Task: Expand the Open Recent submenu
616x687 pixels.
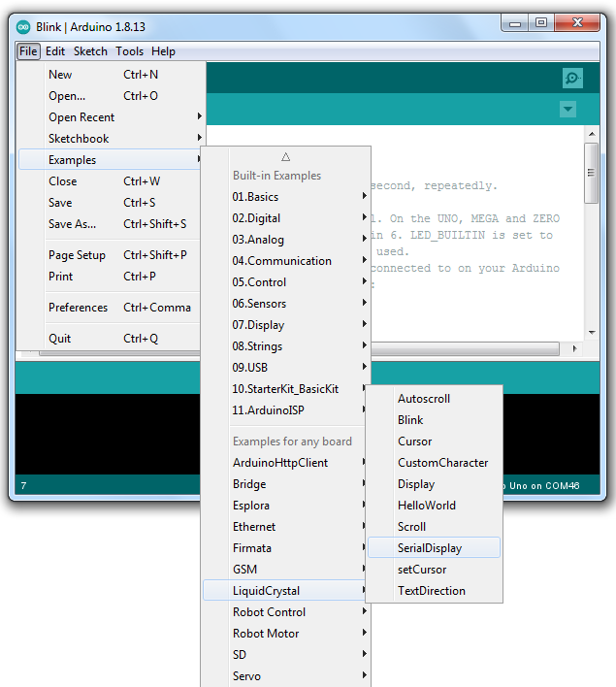Action: [110, 117]
